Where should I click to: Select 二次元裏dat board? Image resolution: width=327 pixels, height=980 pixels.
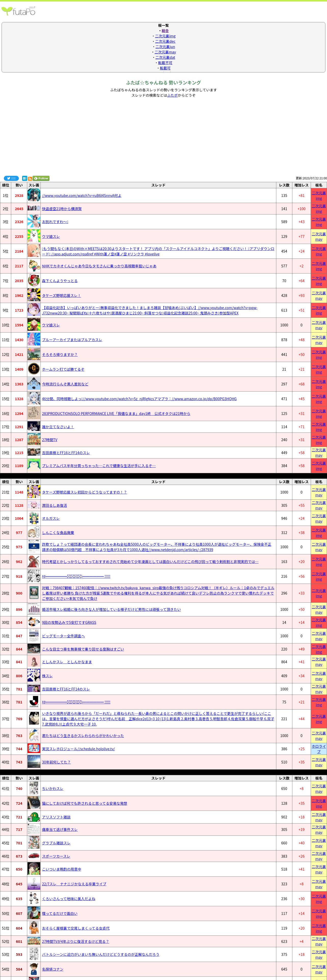pos(165,57)
